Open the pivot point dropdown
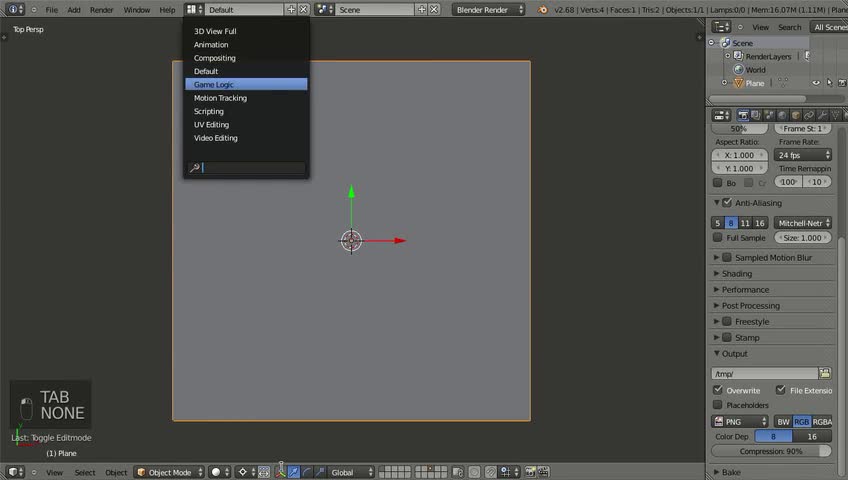Image resolution: width=848 pixels, height=480 pixels. [246, 472]
